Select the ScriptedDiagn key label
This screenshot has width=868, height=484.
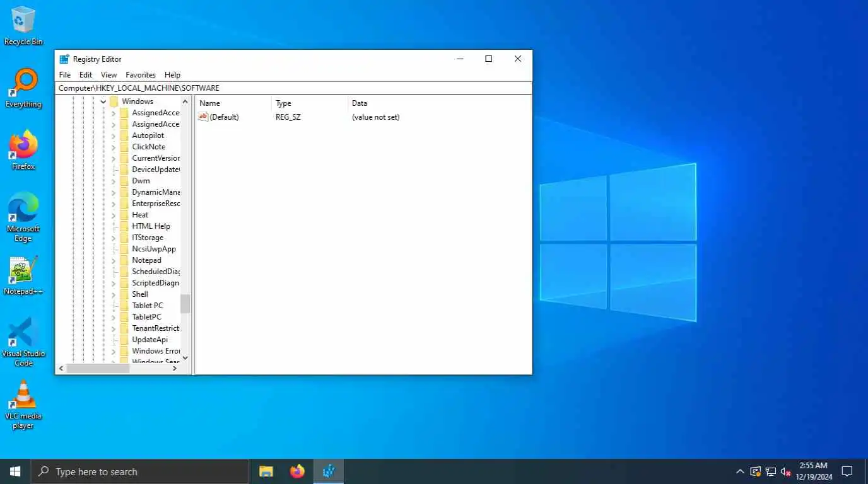click(156, 283)
